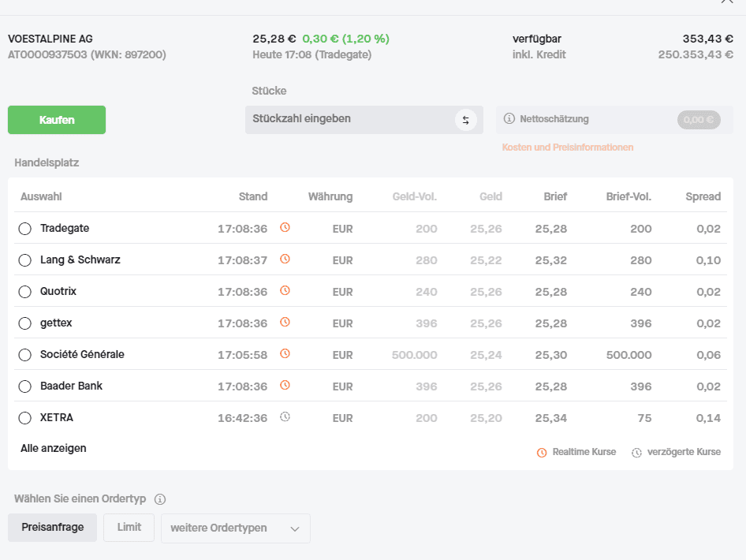Click realtime clock icon in Quotrix row
Viewport: 746px width, 560px height.
point(285,291)
